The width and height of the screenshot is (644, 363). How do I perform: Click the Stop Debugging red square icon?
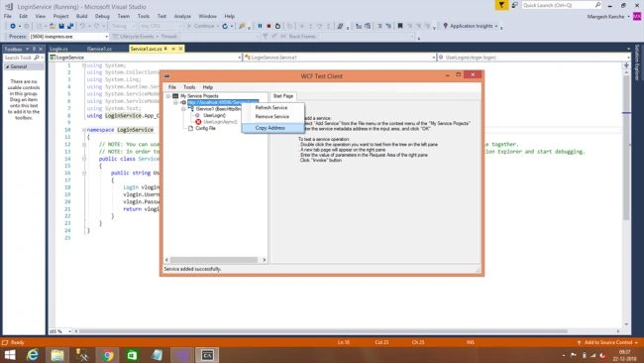(x=268, y=26)
